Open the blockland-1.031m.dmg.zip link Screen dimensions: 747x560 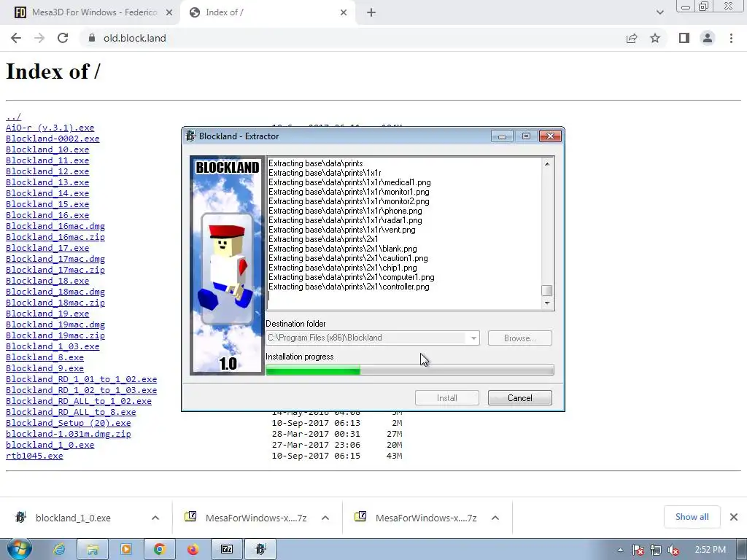(68, 434)
